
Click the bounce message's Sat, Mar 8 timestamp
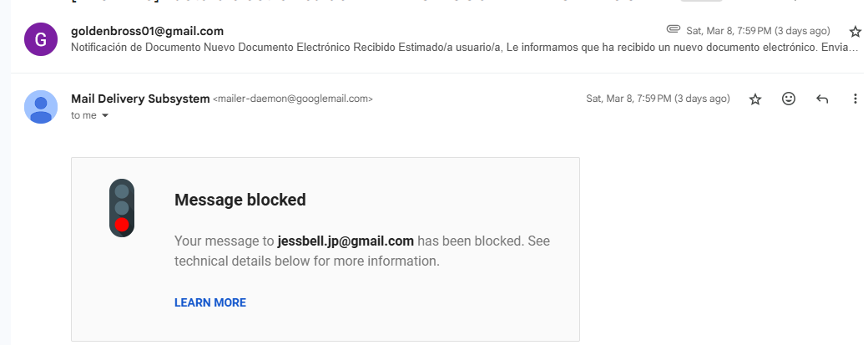659,99
